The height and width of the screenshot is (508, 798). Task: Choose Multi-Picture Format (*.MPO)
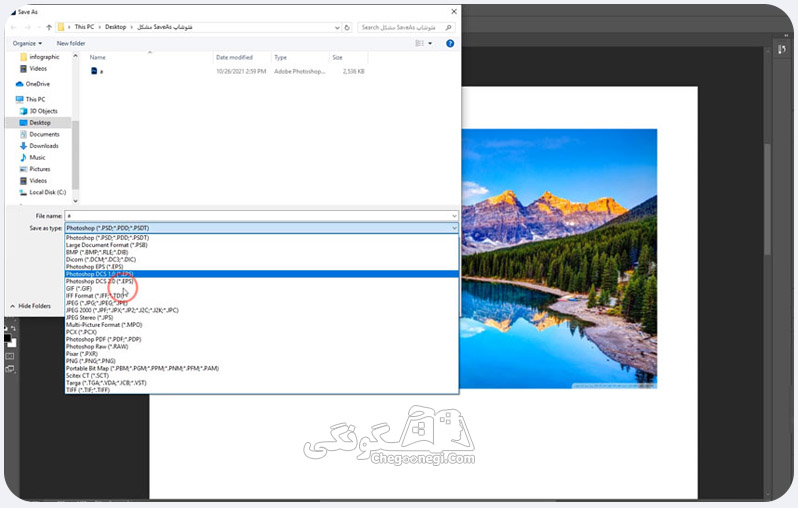pos(262,325)
